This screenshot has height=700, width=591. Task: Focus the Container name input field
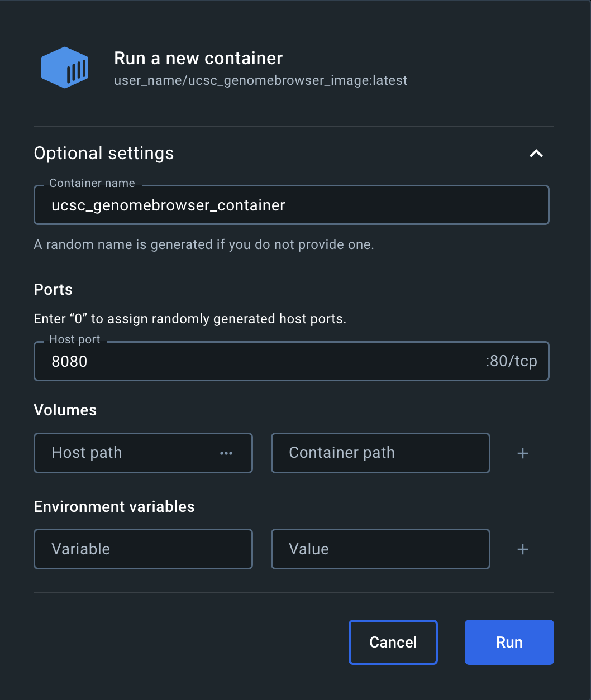click(291, 205)
